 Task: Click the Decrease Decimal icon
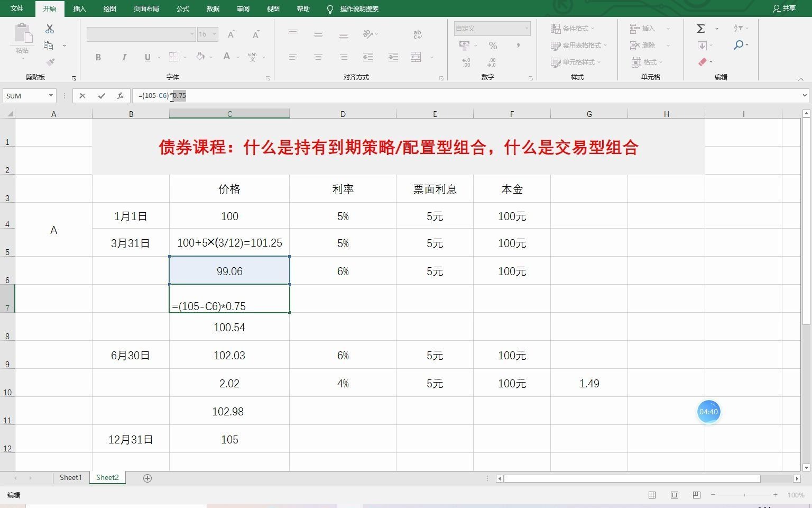pos(492,62)
